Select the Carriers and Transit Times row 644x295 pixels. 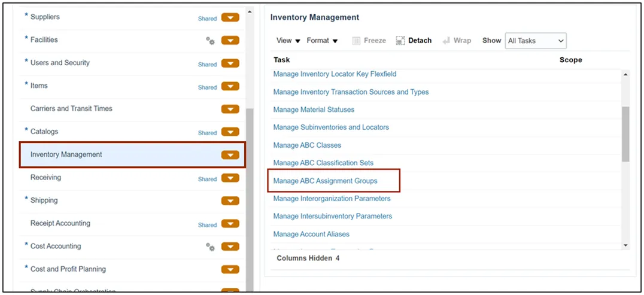(x=71, y=109)
